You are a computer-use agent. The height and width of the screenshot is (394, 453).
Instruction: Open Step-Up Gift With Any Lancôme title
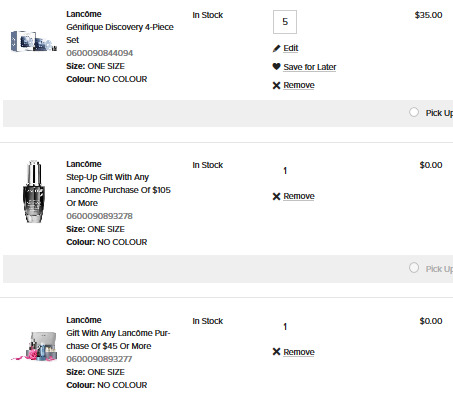118,190
